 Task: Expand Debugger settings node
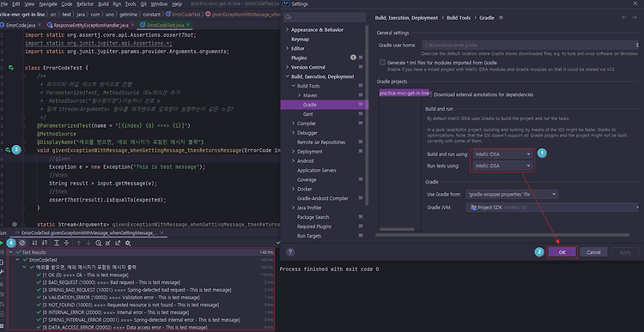pos(294,133)
